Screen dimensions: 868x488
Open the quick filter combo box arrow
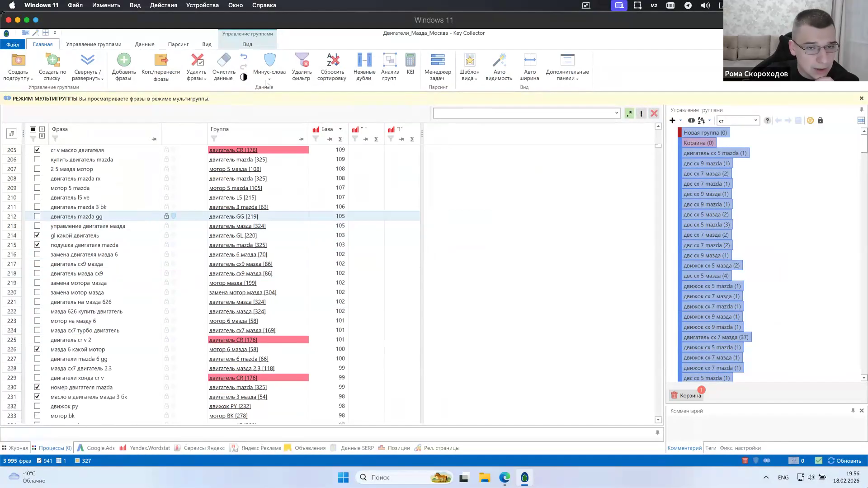[x=616, y=113]
